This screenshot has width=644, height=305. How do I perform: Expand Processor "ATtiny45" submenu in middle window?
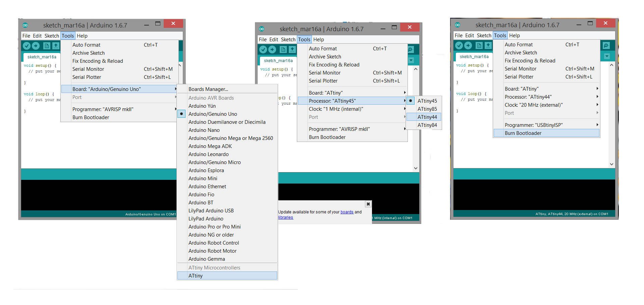point(352,101)
